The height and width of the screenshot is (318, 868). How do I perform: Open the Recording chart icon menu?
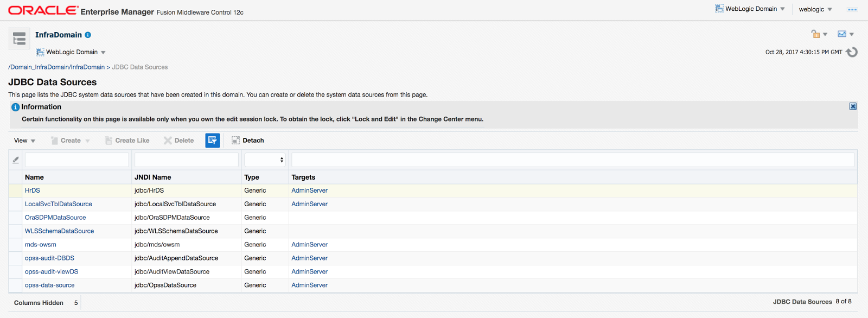[x=845, y=34]
